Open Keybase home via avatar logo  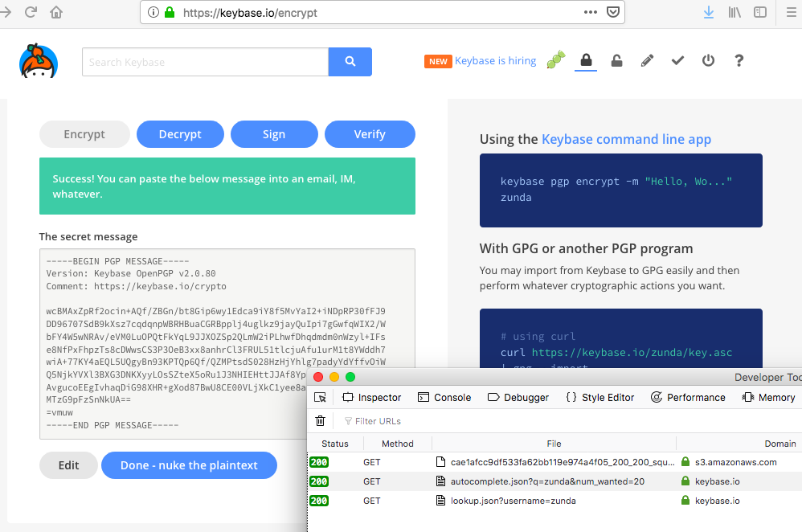(x=39, y=61)
